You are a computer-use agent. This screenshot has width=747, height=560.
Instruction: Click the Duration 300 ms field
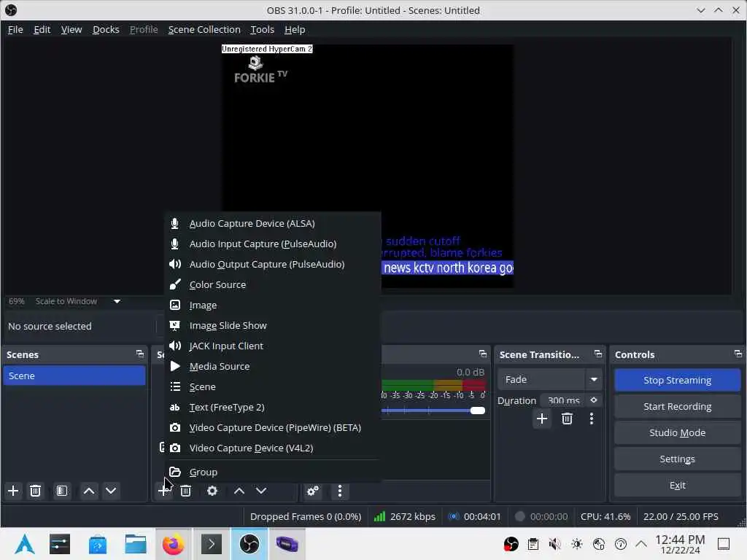(x=564, y=400)
